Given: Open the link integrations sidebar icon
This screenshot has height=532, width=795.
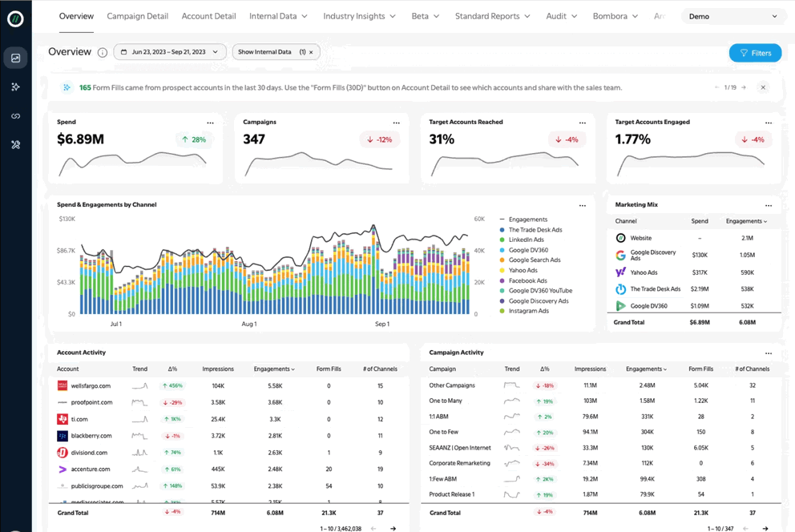Looking at the screenshot, I should click(x=15, y=116).
